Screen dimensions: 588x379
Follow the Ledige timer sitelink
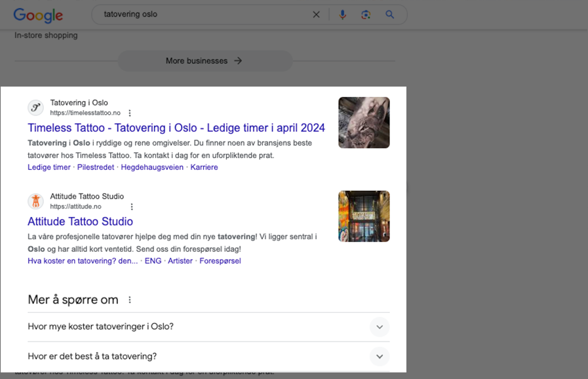click(x=49, y=167)
